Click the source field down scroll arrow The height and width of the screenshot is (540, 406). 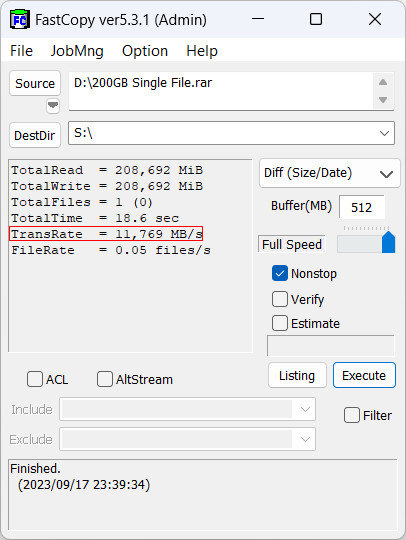pos(383,100)
